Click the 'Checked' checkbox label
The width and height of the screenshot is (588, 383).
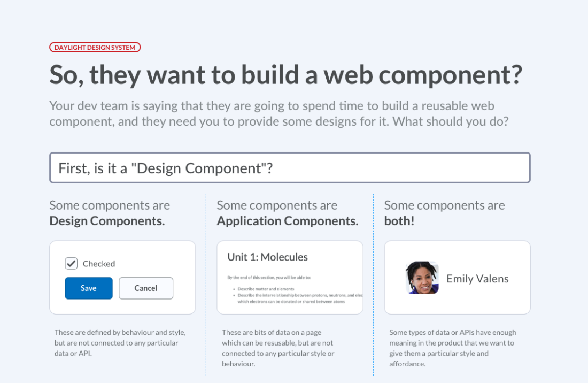[x=99, y=264]
